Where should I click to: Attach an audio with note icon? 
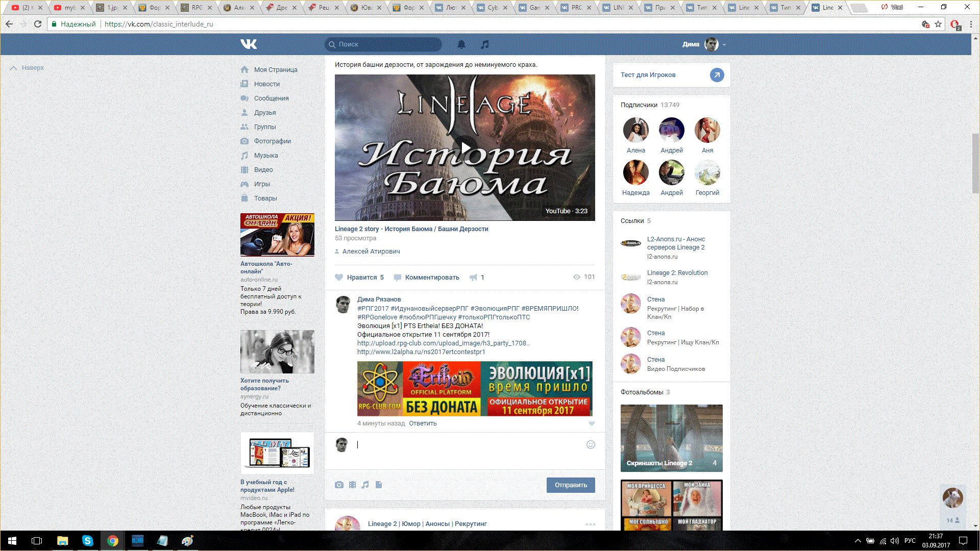click(365, 485)
